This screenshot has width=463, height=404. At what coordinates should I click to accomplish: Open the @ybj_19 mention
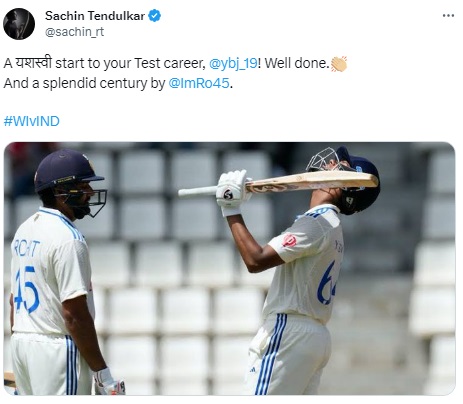(x=233, y=63)
